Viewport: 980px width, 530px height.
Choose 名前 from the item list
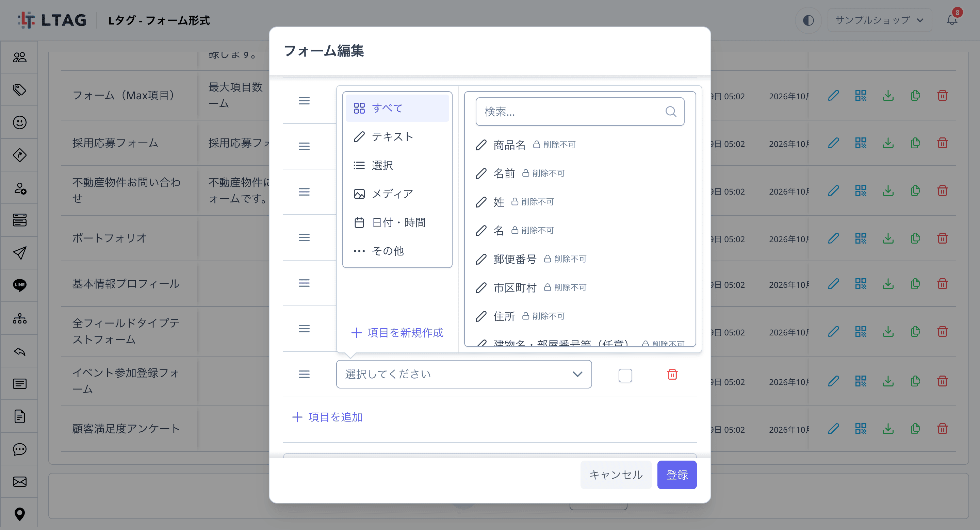(x=579, y=173)
